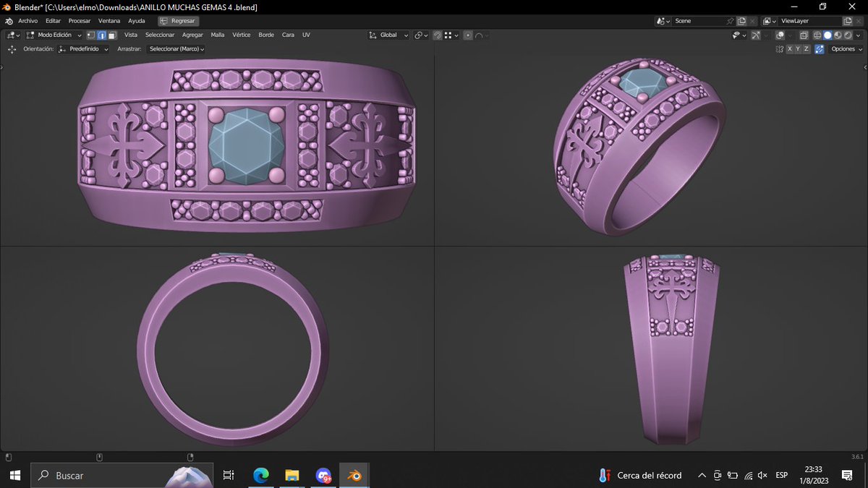Enable edge select mode
This screenshot has height=488, width=868.
102,35
